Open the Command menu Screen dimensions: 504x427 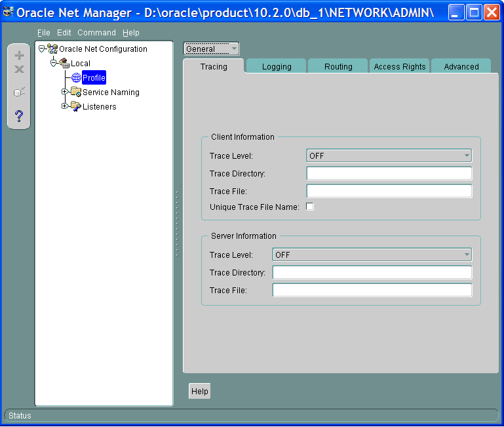(x=96, y=33)
